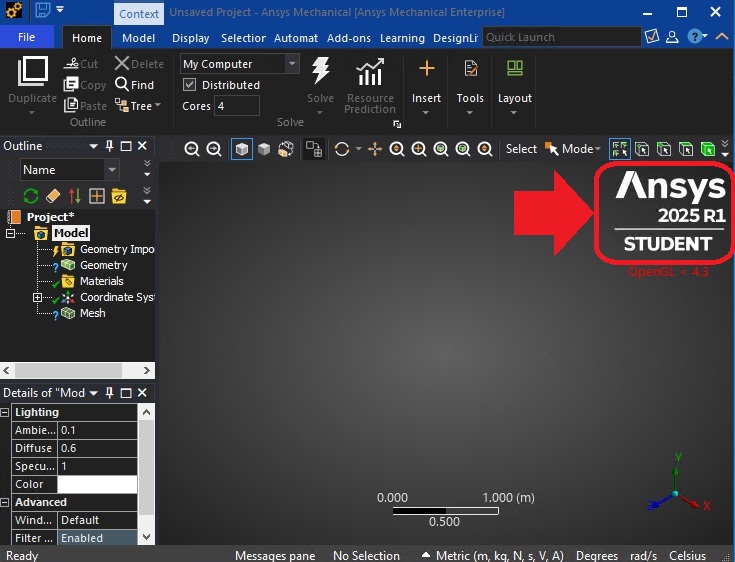Viewport: 735px width, 562px height.
Task: Toggle body selection filter green cube
Action: tap(708, 149)
